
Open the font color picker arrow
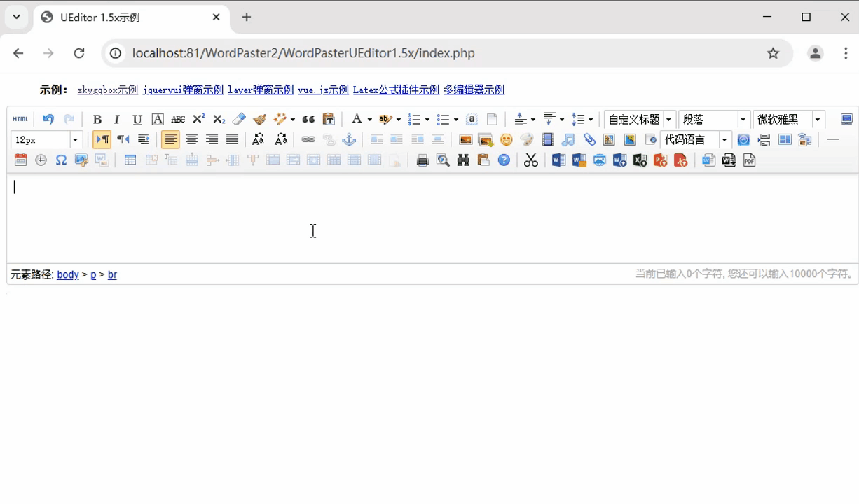(369, 120)
